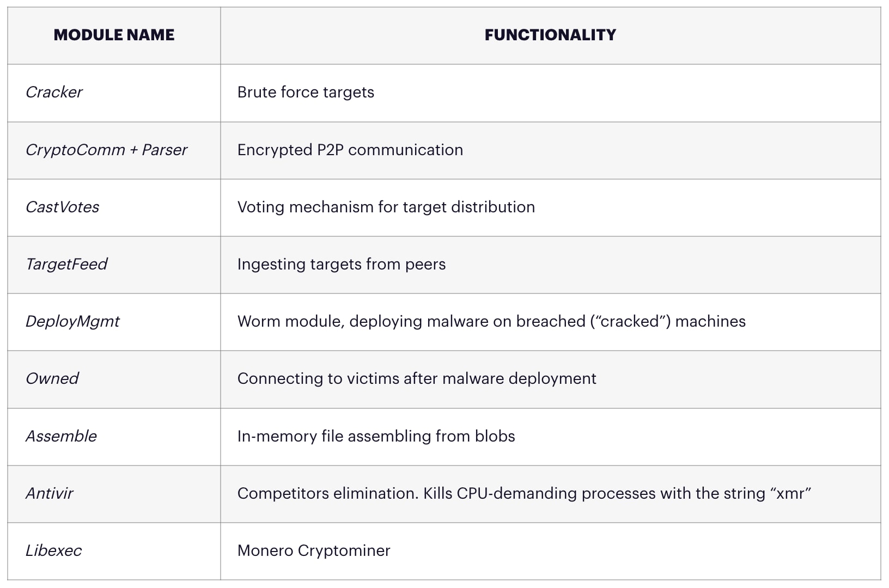Click the Antivir module name
Image resolution: width=889 pixels, height=588 pixels.
tap(50, 493)
